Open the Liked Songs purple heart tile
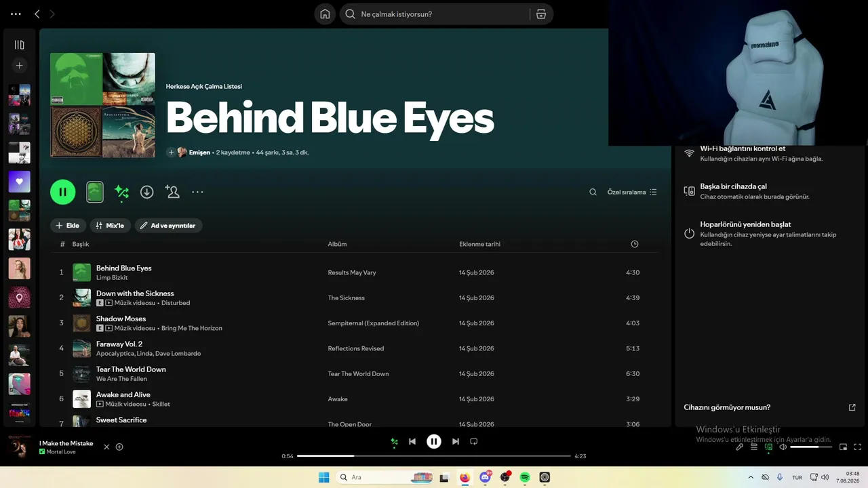 point(19,182)
